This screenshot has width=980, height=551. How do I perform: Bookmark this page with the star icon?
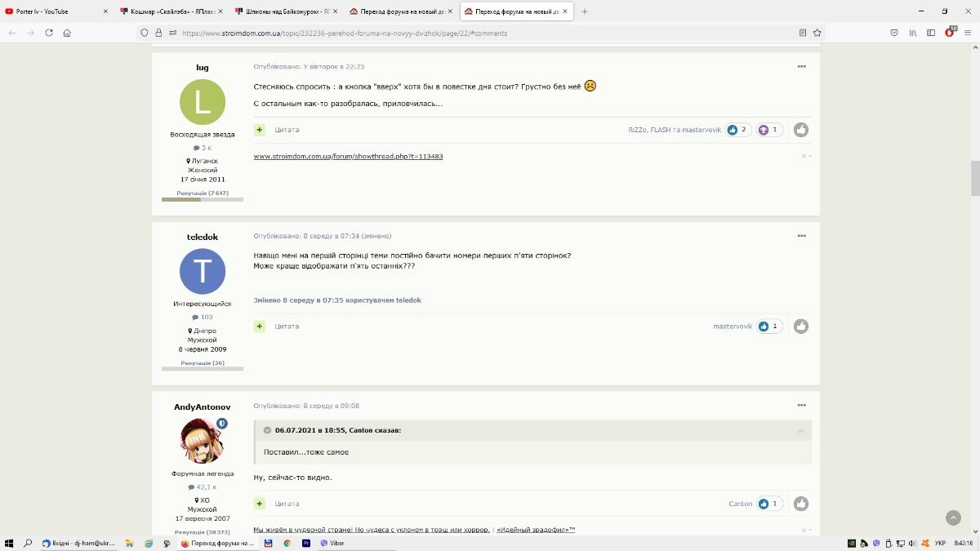[x=817, y=33]
